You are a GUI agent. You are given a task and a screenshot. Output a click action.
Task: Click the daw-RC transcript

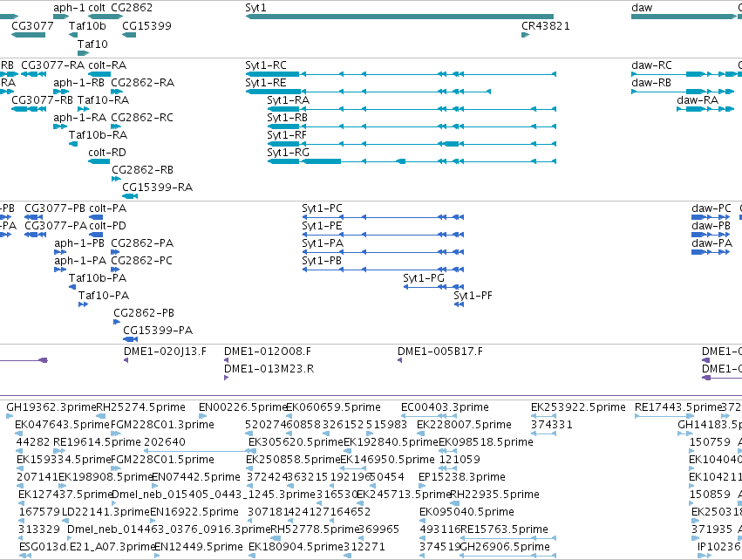click(x=684, y=74)
